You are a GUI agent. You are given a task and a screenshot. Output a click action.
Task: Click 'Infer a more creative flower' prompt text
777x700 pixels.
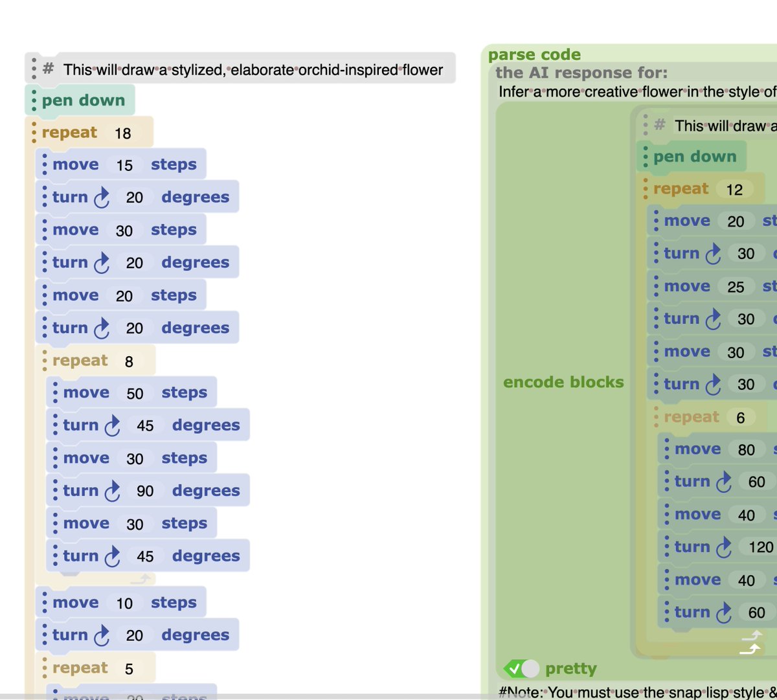[638, 92]
